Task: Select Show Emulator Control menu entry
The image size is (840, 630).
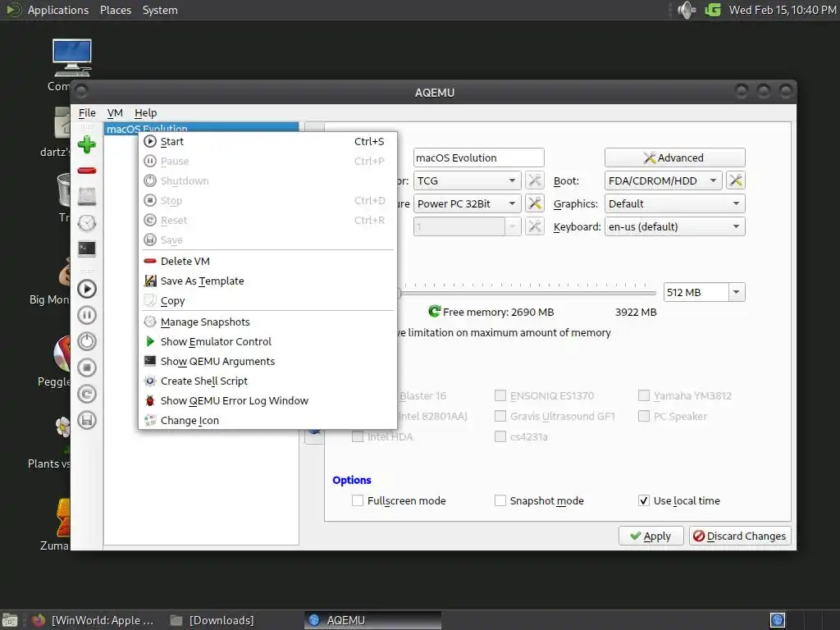Action: 267,342
